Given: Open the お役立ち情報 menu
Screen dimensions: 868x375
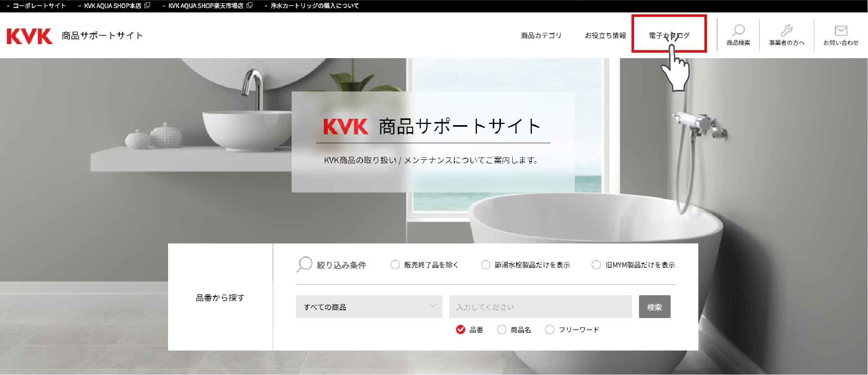Looking at the screenshot, I should pos(605,36).
